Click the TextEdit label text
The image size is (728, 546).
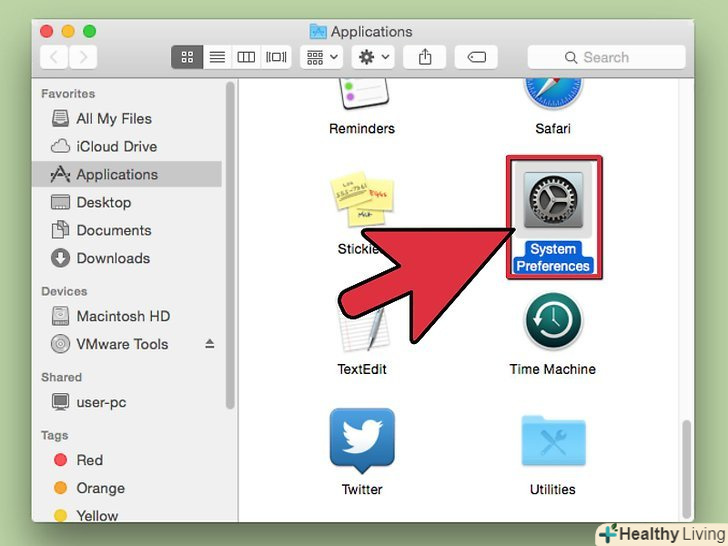362,369
